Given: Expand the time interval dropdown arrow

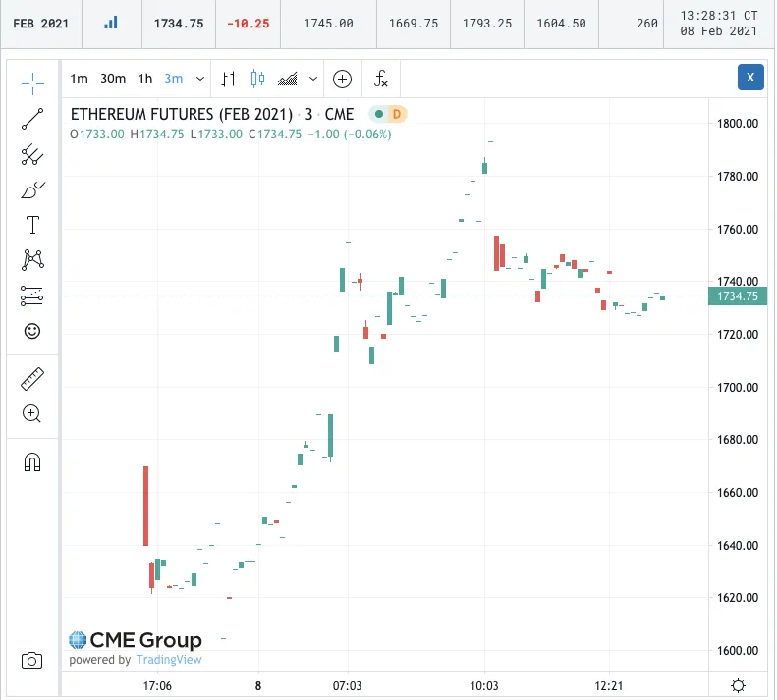Looking at the screenshot, I should [200, 79].
